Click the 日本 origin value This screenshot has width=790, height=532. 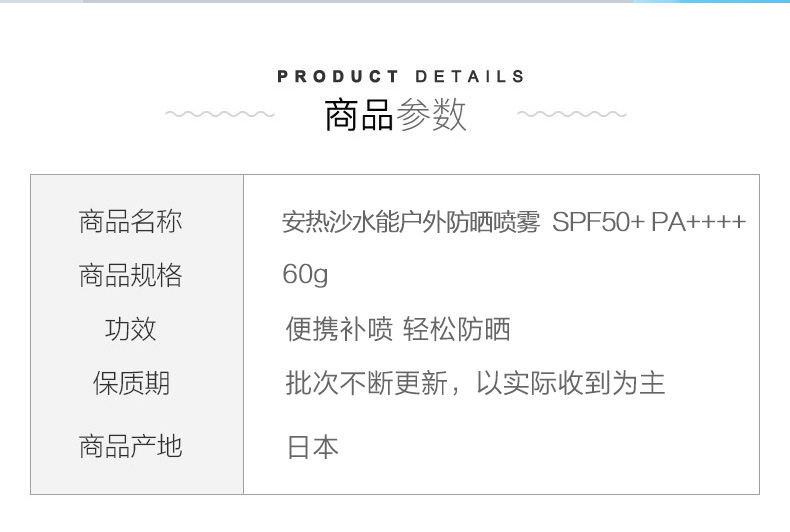coord(312,446)
